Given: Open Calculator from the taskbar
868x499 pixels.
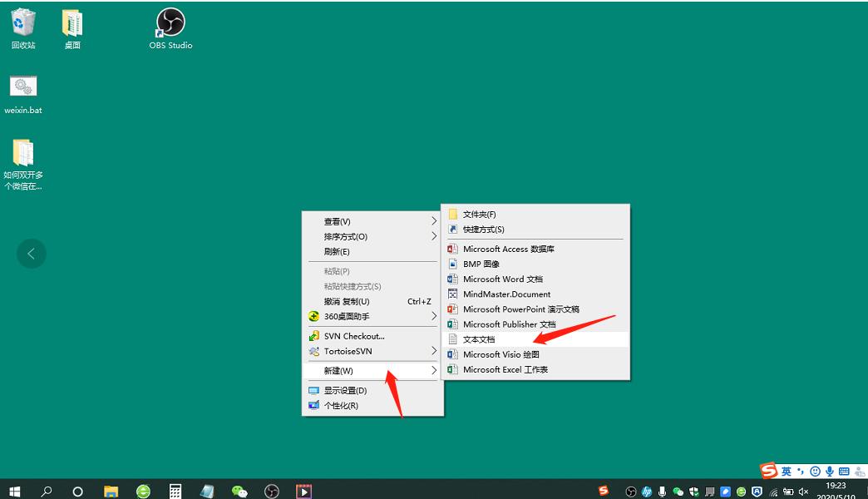Looking at the screenshot, I should (x=175, y=492).
